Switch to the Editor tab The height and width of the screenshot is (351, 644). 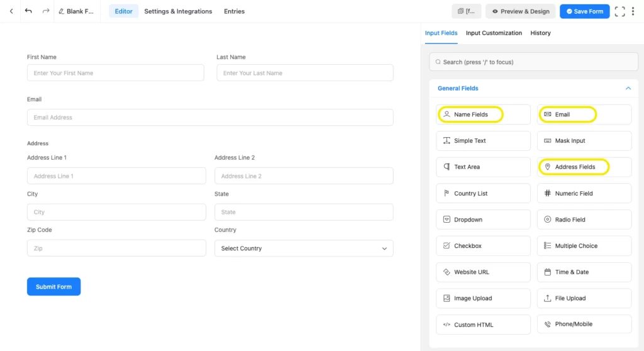pos(124,11)
